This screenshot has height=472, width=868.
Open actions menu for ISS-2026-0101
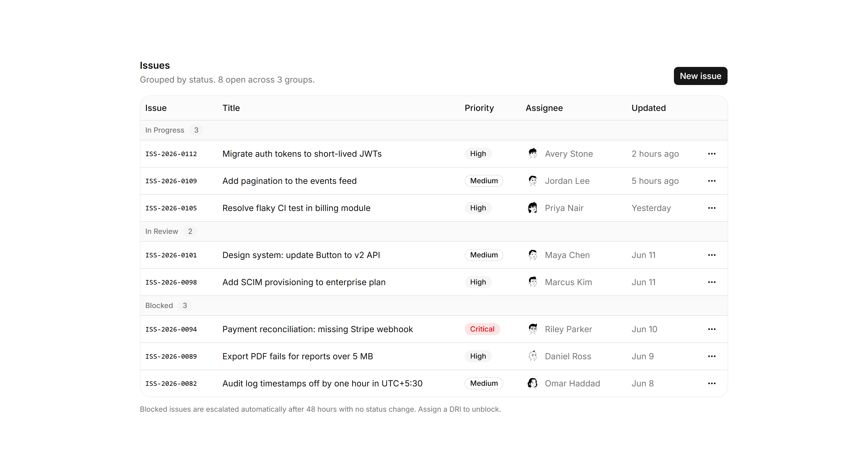coord(712,255)
